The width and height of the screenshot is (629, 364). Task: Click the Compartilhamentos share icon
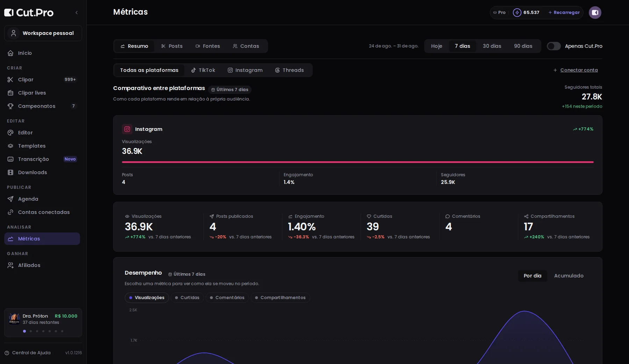tap(526, 216)
